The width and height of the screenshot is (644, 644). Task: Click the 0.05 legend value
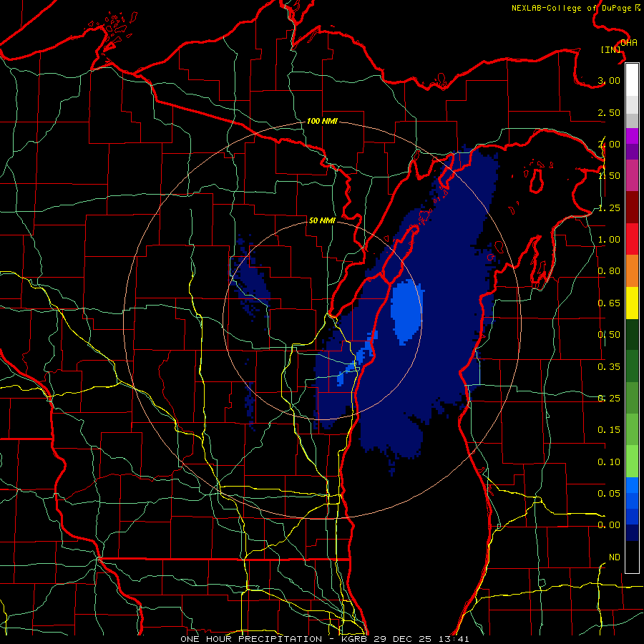pos(609,493)
